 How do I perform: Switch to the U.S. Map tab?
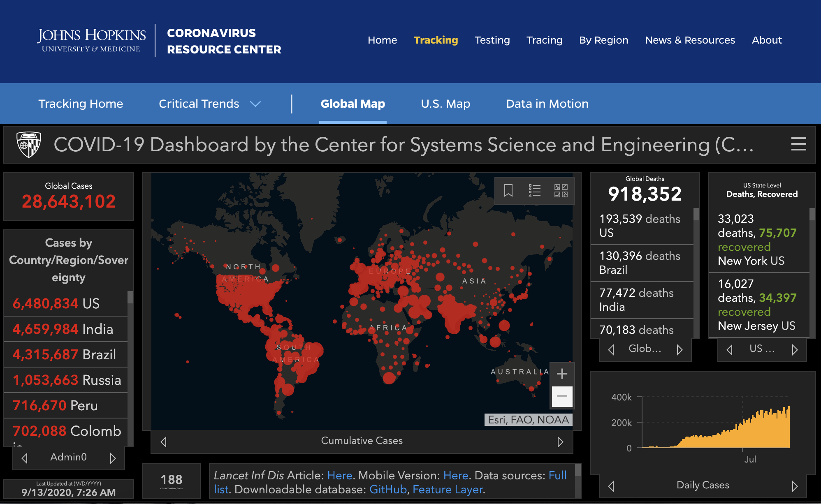click(445, 104)
